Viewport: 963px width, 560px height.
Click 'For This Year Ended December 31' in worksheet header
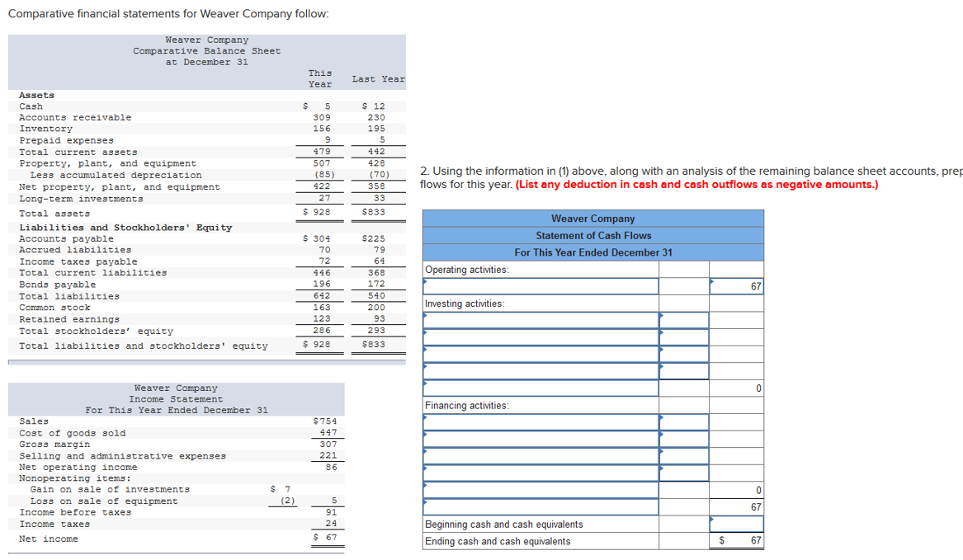pos(593,252)
